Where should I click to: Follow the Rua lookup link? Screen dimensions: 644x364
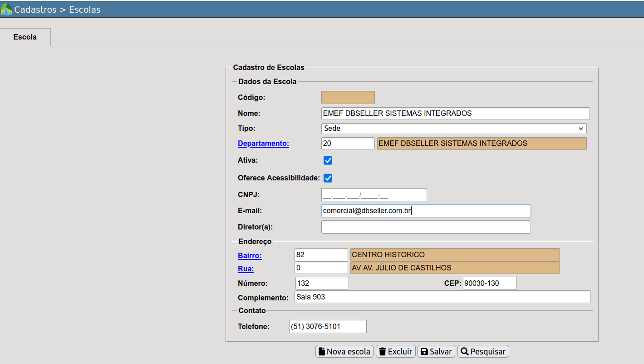pos(246,269)
